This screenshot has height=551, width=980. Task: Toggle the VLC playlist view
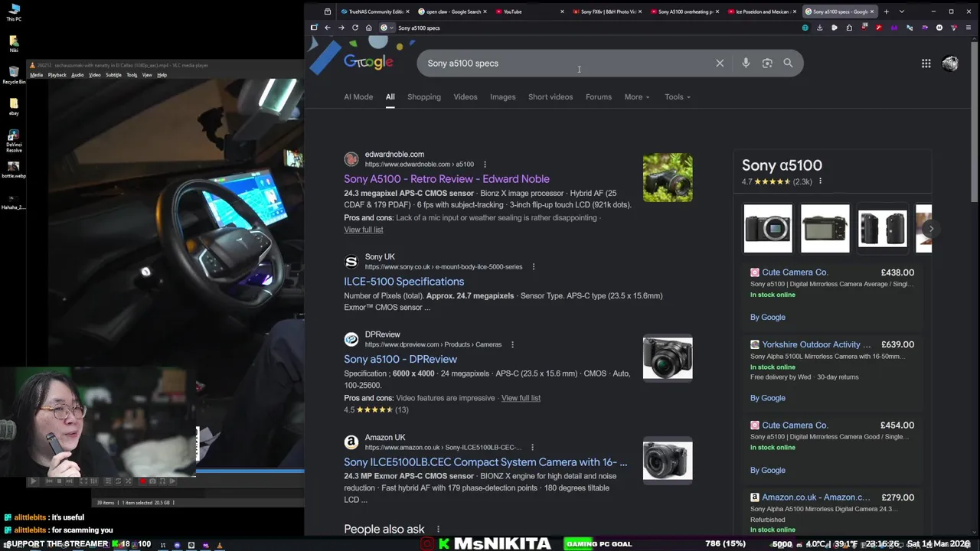(x=108, y=481)
